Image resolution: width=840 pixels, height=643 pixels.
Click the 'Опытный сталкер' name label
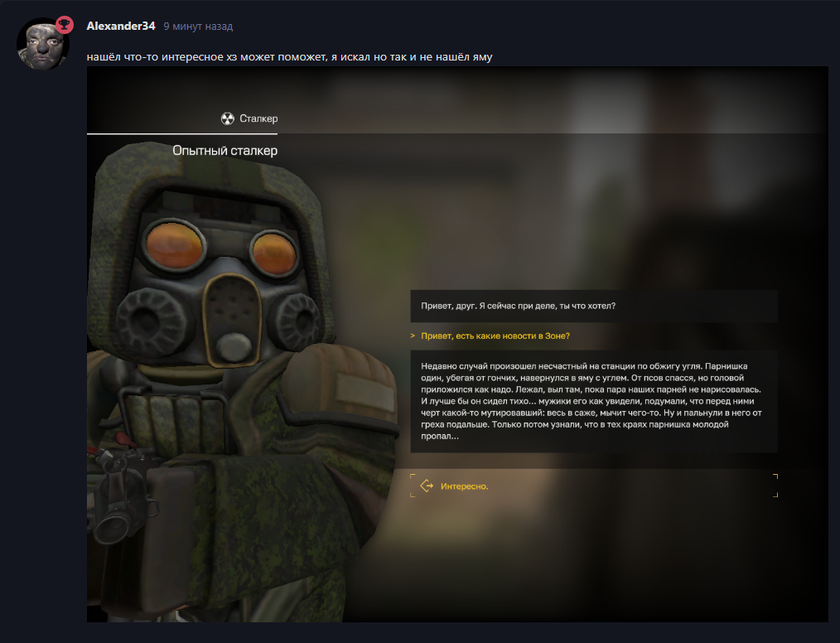[x=225, y=151]
